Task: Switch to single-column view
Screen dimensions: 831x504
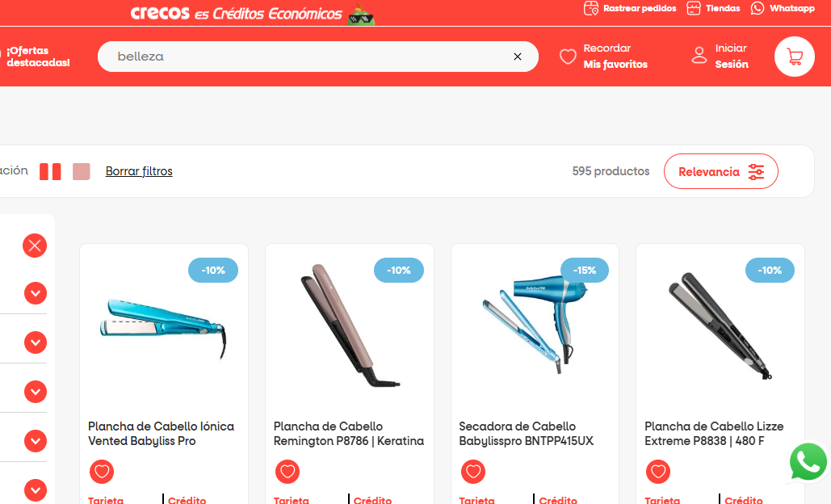Action: point(81,172)
